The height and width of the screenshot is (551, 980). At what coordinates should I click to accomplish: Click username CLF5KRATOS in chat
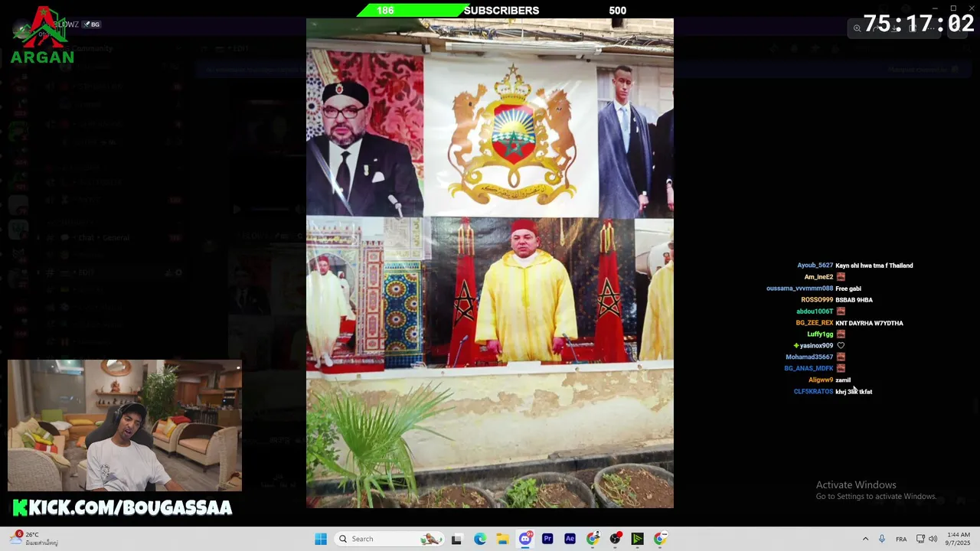pyautogui.click(x=813, y=392)
